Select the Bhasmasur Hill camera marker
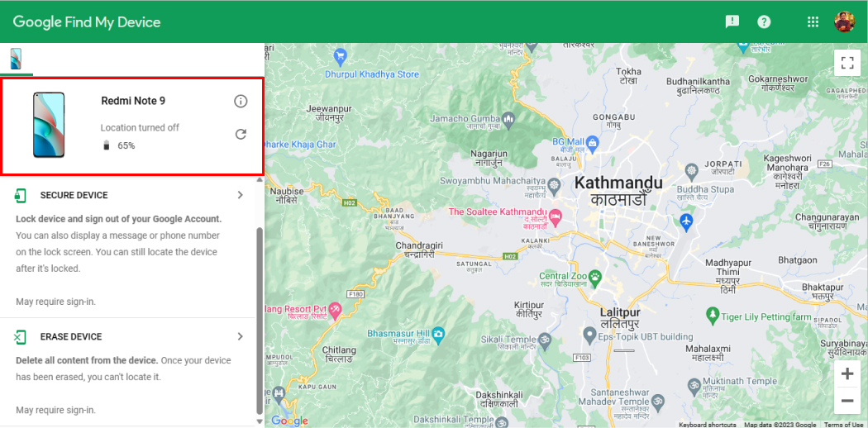Viewport: 868px width, 428px height. [x=438, y=334]
